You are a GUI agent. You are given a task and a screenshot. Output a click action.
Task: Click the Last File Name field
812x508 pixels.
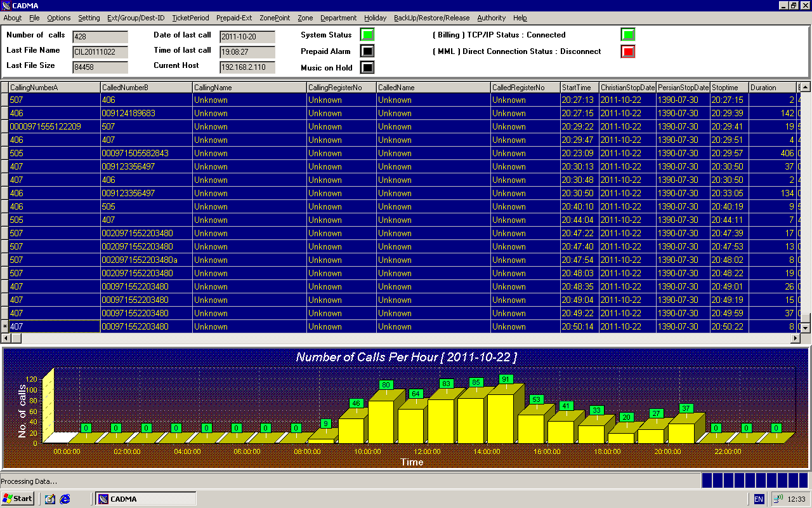click(100, 52)
